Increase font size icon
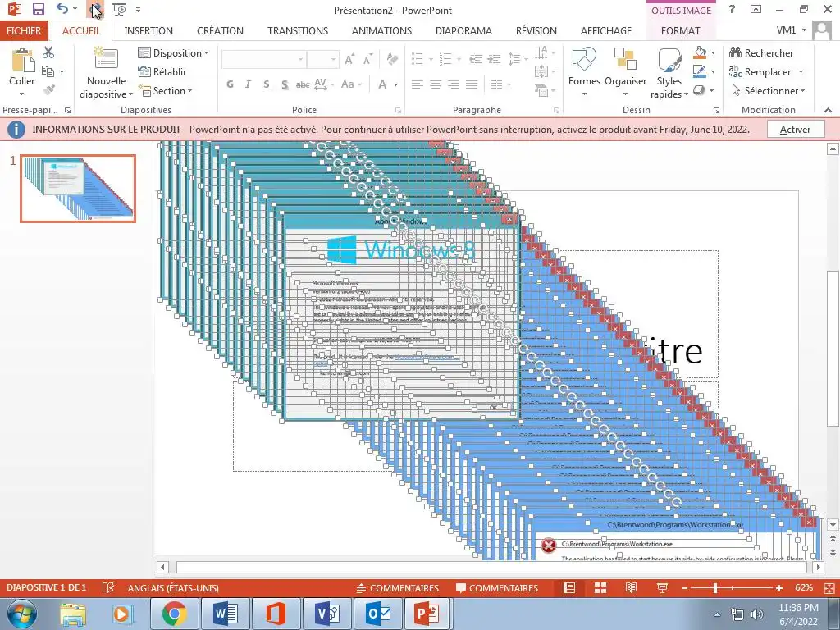The height and width of the screenshot is (630, 840). tap(349, 59)
